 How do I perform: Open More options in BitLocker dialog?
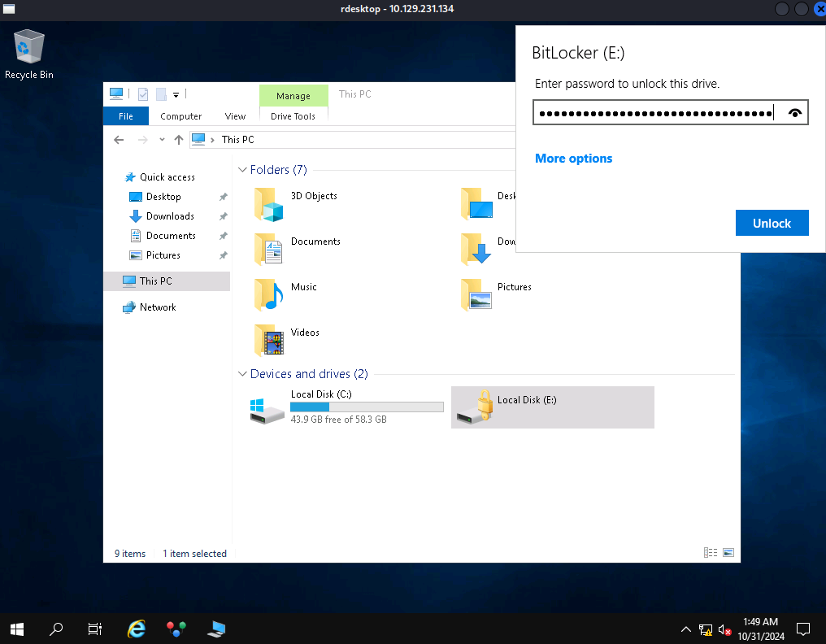click(573, 159)
